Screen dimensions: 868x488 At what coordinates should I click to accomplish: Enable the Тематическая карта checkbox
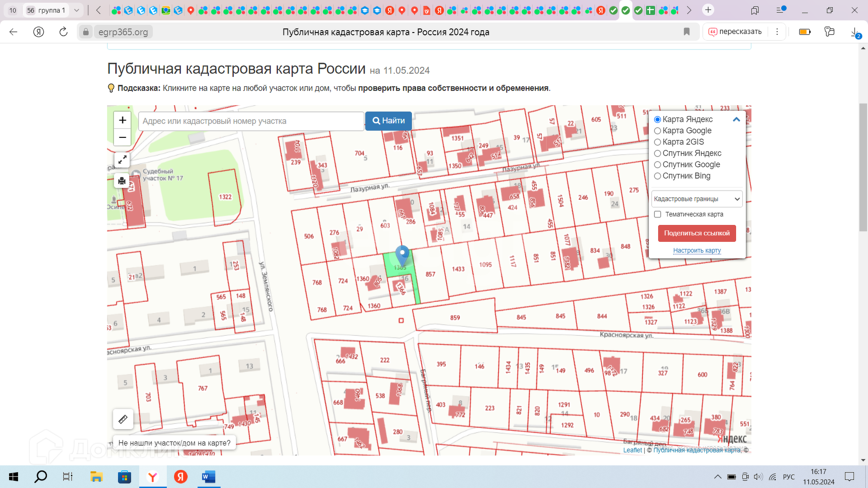click(658, 214)
